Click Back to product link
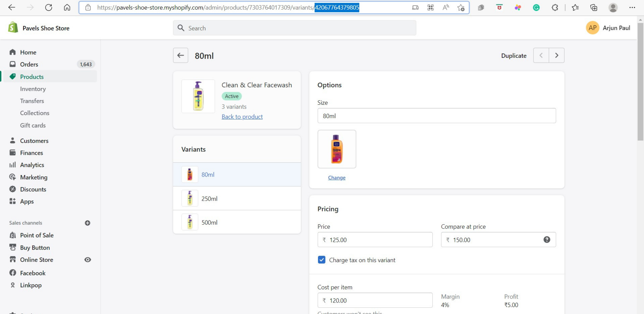The height and width of the screenshot is (314, 644). pyautogui.click(x=242, y=117)
